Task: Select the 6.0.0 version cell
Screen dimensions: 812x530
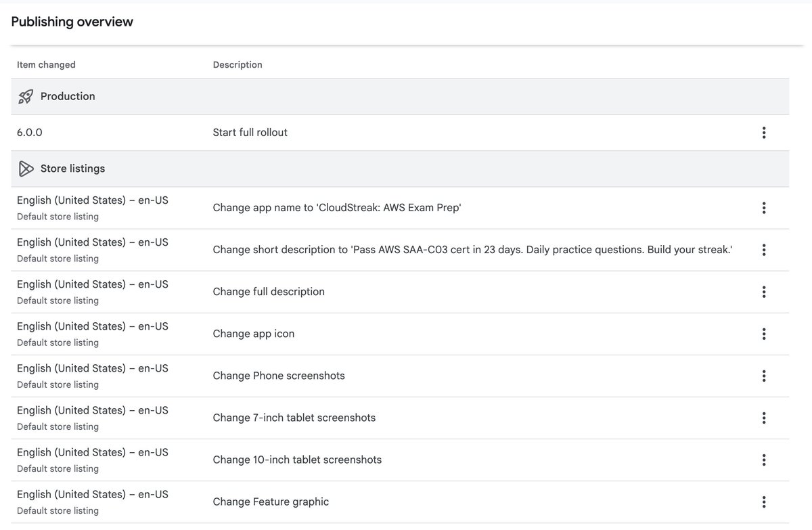Action: [30, 133]
